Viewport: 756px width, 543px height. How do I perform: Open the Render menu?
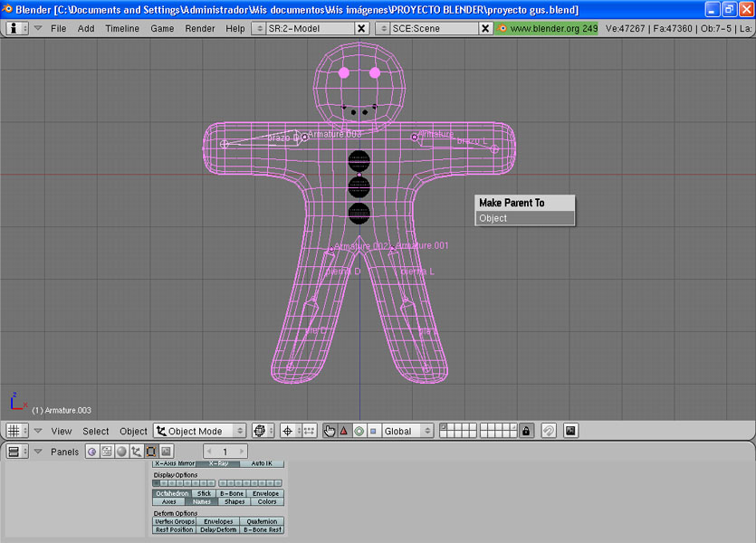pos(199,28)
